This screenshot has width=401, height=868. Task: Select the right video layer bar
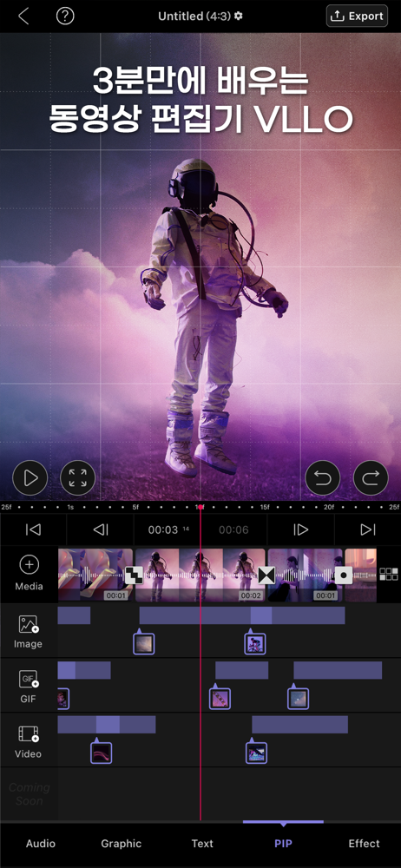click(x=299, y=725)
